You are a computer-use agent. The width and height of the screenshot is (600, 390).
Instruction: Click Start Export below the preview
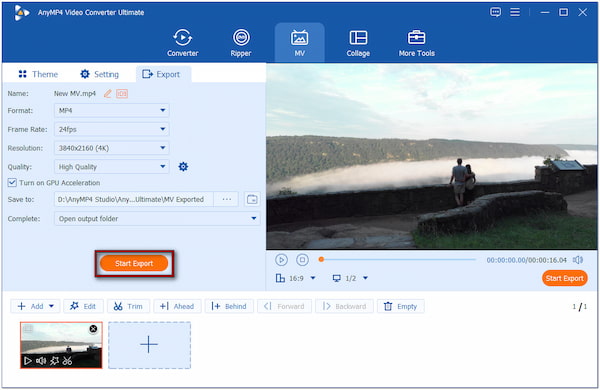pyautogui.click(x=564, y=278)
